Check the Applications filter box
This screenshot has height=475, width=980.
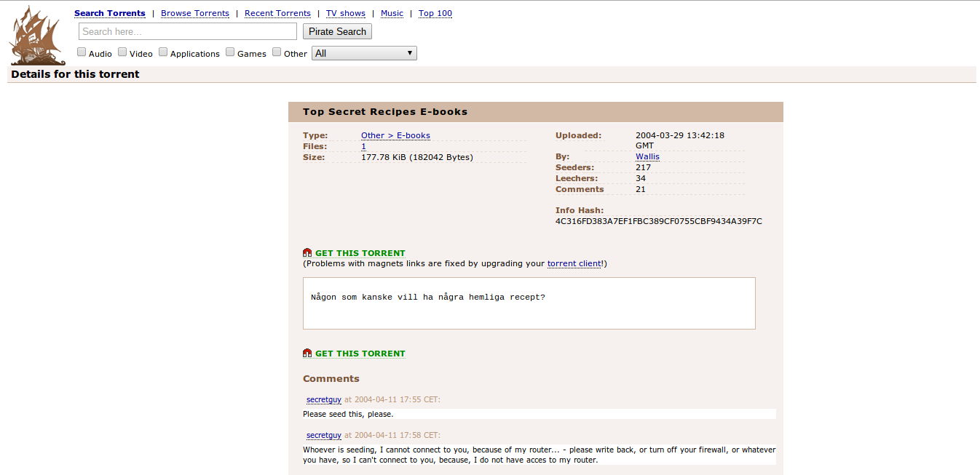tap(164, 52)
